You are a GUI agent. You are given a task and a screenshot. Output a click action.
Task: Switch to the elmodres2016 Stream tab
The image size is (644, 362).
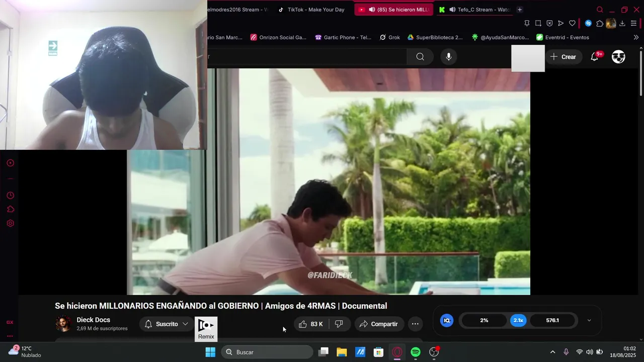(x=238, y=10)
